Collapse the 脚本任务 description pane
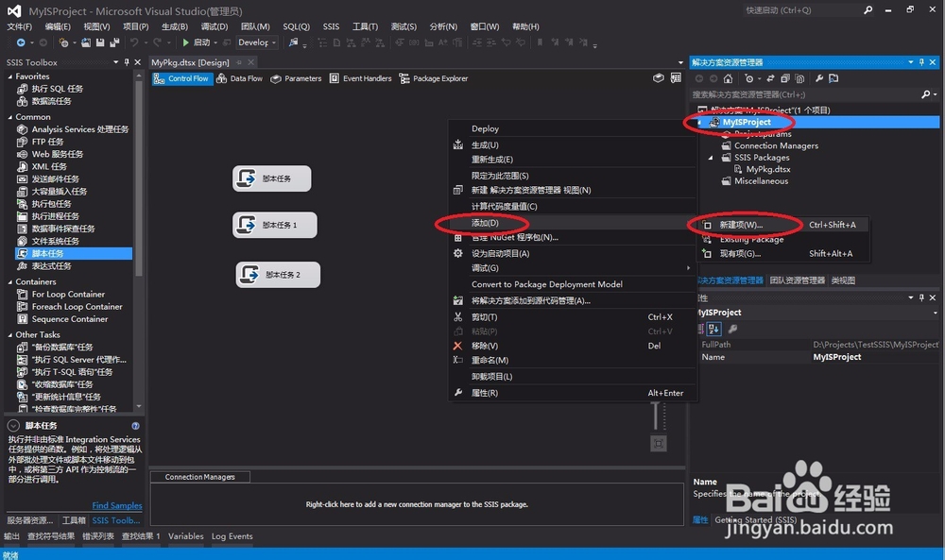The height and width of the screenshot is (560, 945). tap(13, 426)
